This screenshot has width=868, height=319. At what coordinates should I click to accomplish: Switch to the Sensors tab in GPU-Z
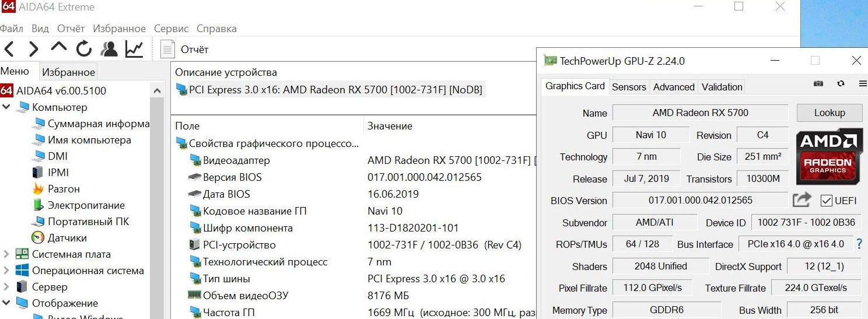point(629,87)
